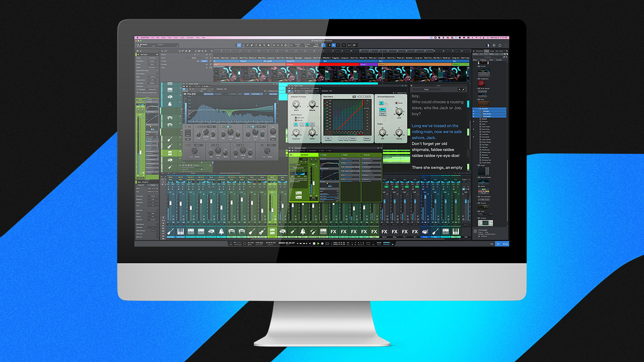Click the pencil edit icon in Lyrics panel
The image size is (644, 362).
coord(463,90)
